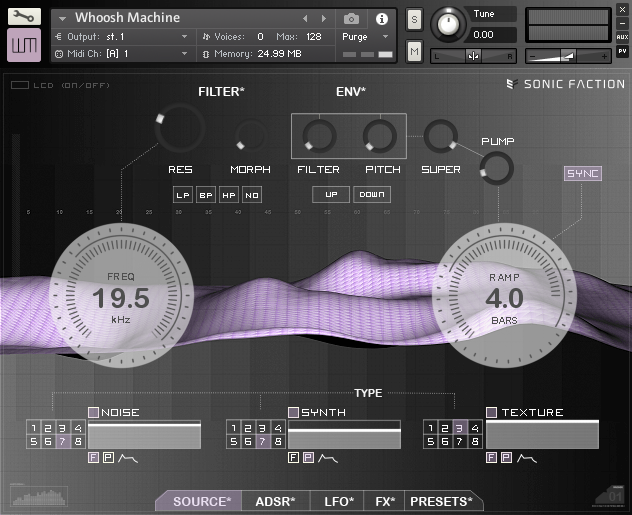The image size is (632, 515).
Task: Click the Whoosh Machine logo icon
Action: [24, 46]
